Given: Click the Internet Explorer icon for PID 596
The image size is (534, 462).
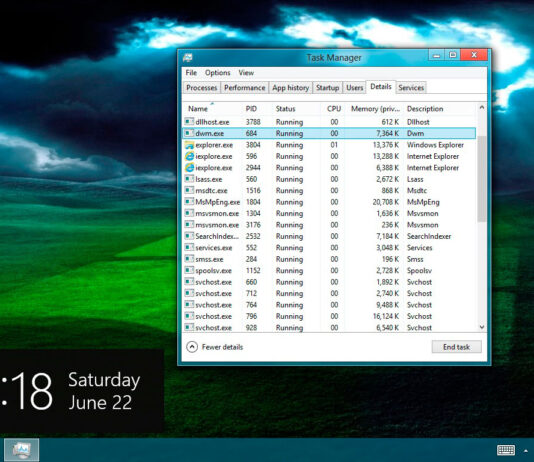Looking at the screenshot, I should (x=189, y=156).
